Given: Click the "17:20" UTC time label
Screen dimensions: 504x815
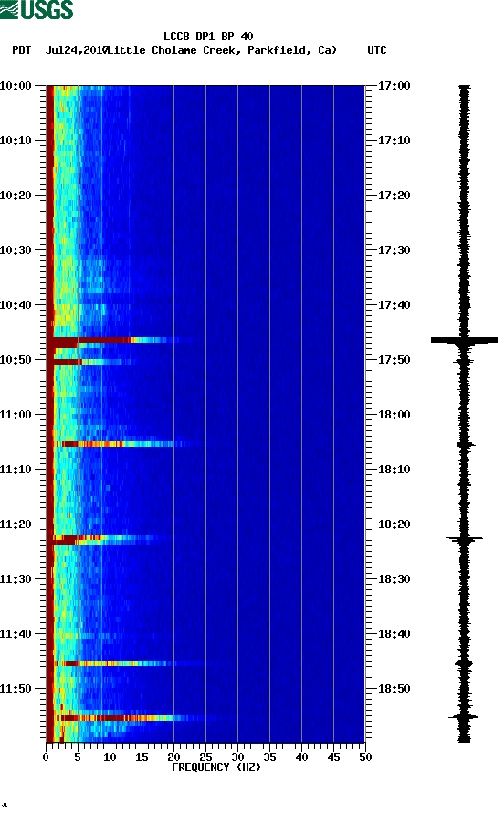Looking at the screenshot, I should (x=394, y=195).
